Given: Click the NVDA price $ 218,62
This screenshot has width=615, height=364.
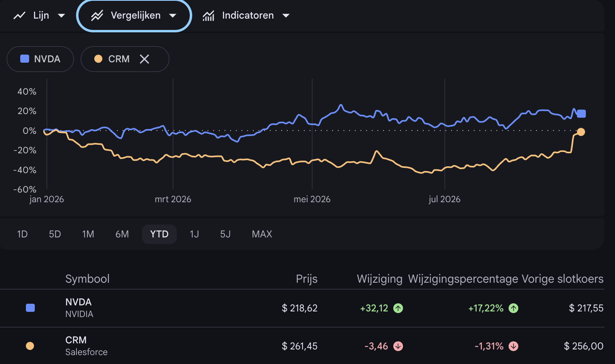Looking at the screenshot, I should [x=300, y=308].
